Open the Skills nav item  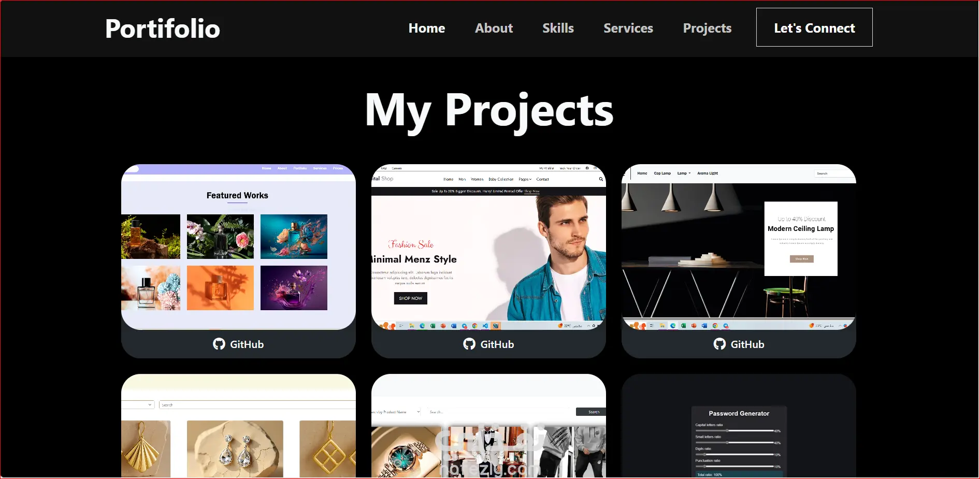coord(558,28)
